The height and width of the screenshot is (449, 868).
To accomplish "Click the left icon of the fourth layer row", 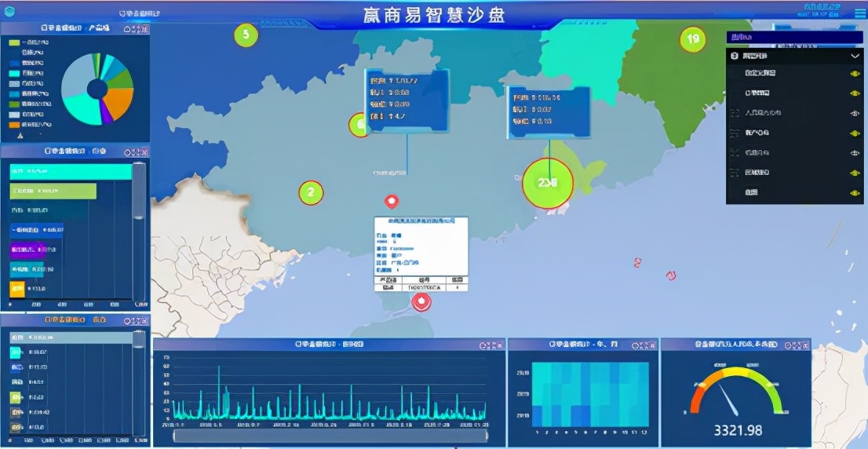I will tap(735, 133).
